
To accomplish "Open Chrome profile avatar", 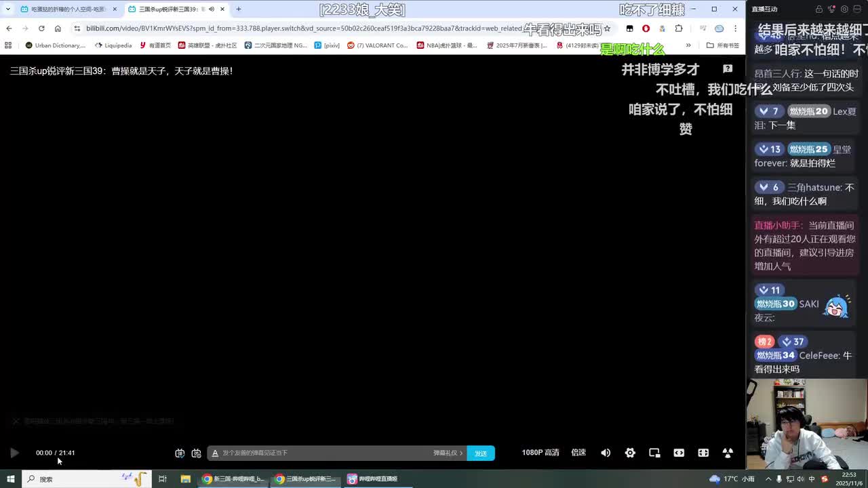I will 719,28.
